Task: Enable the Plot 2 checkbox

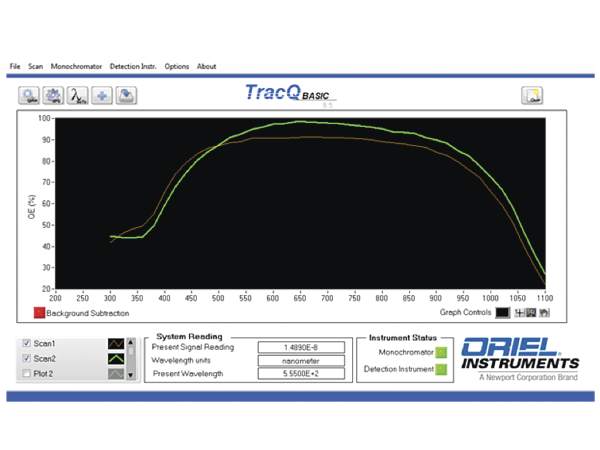Action: pyautogui.click(x=25, y=373)
